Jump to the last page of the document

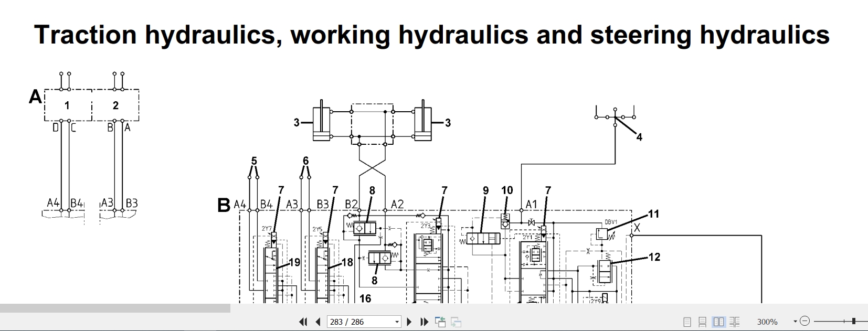pyautogui.click(x=425, y=322)
